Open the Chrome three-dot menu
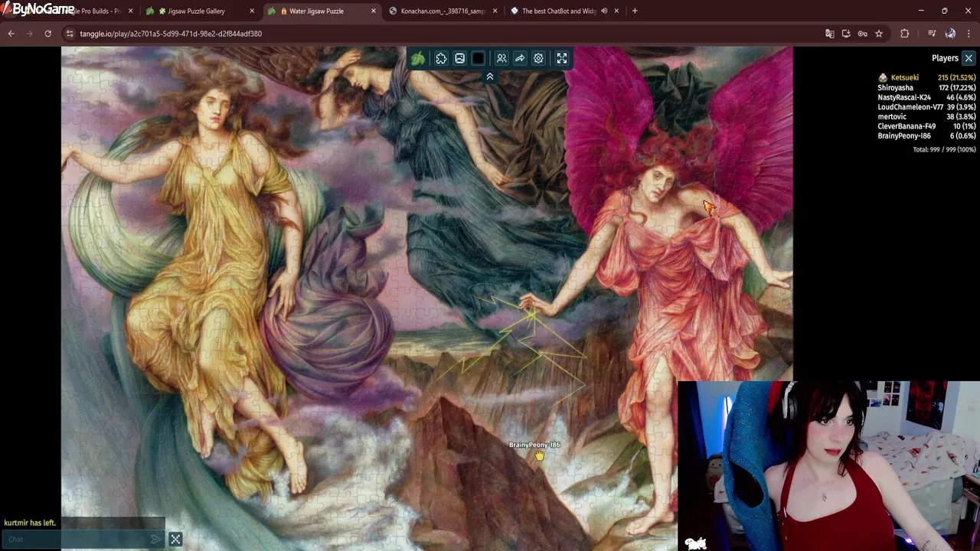The width and height of the screenshot is (980, 551). [x=969, y=34]
